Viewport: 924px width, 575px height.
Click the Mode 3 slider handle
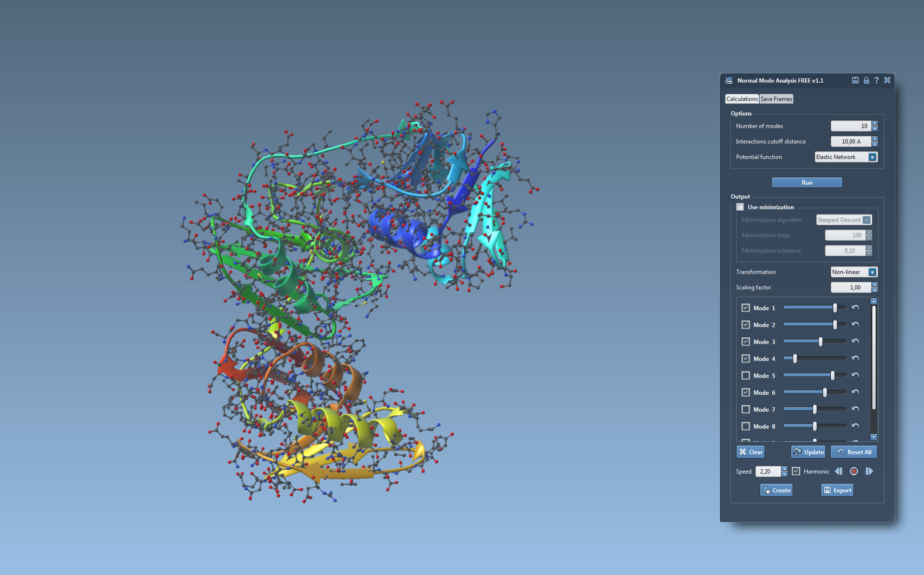(820, 342)
